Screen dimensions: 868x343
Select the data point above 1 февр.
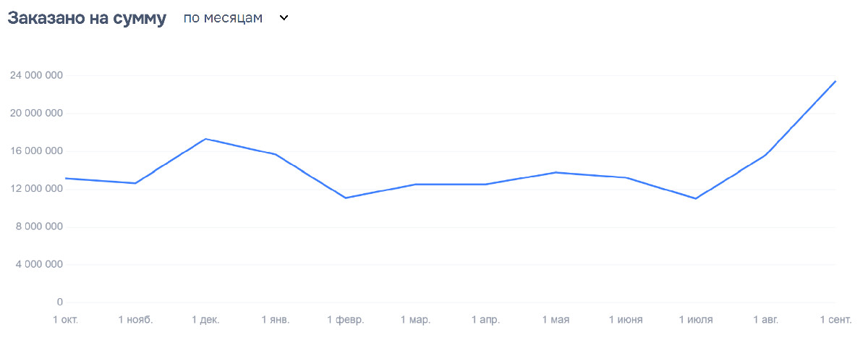coord(346,198)
